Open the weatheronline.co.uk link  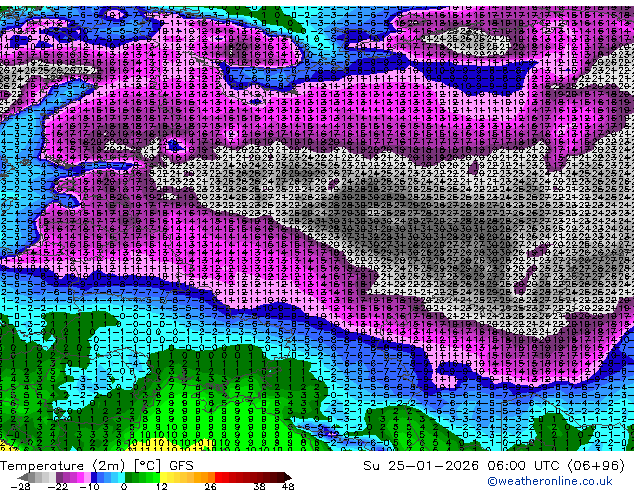(x=549, y=481)
